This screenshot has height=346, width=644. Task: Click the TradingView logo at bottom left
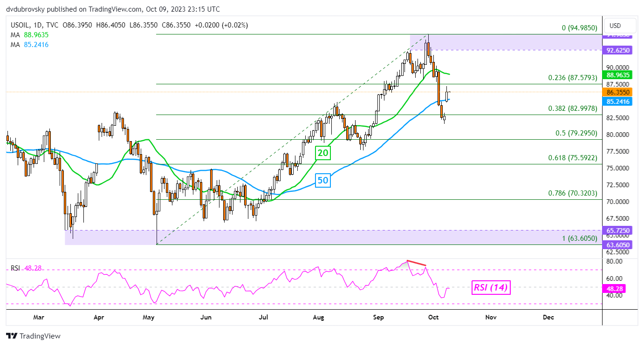[x=33, y=336]
